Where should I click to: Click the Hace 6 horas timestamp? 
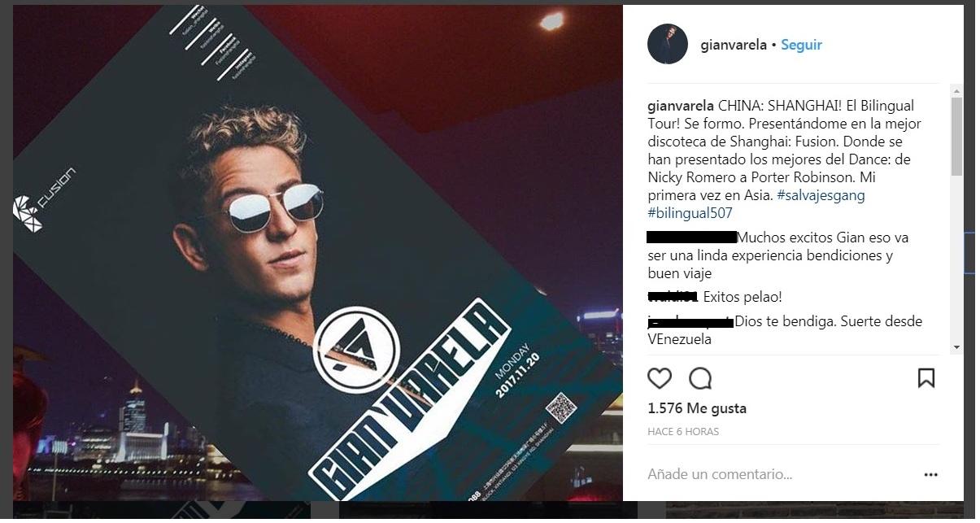point(683,432)
